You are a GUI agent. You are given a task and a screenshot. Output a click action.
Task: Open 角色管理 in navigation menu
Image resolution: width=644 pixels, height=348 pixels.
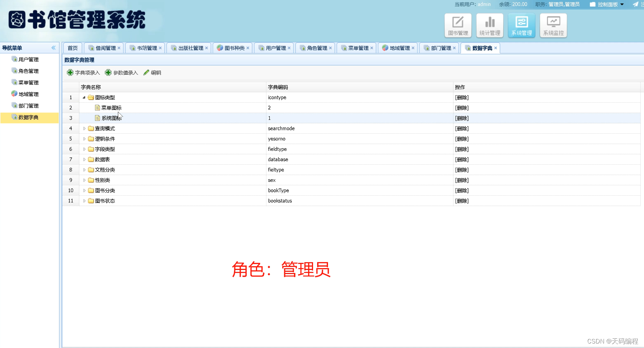28,71
